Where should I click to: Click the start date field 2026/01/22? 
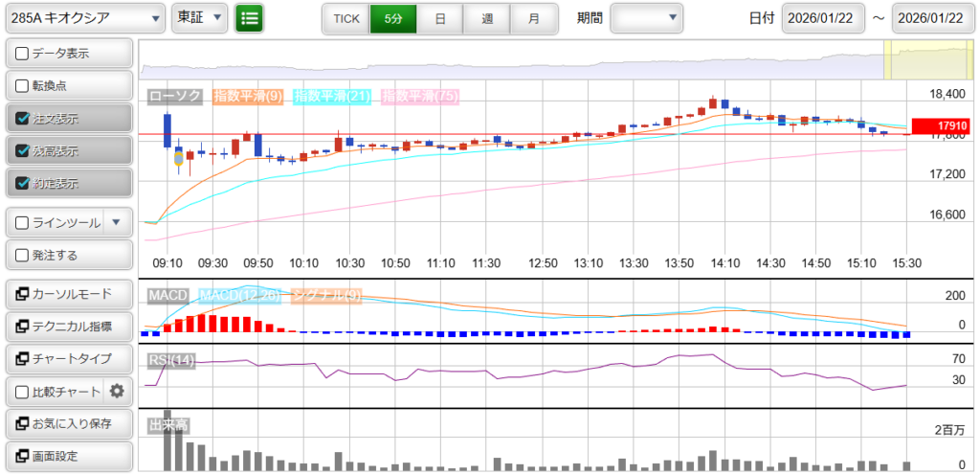(x=823, y=18)
